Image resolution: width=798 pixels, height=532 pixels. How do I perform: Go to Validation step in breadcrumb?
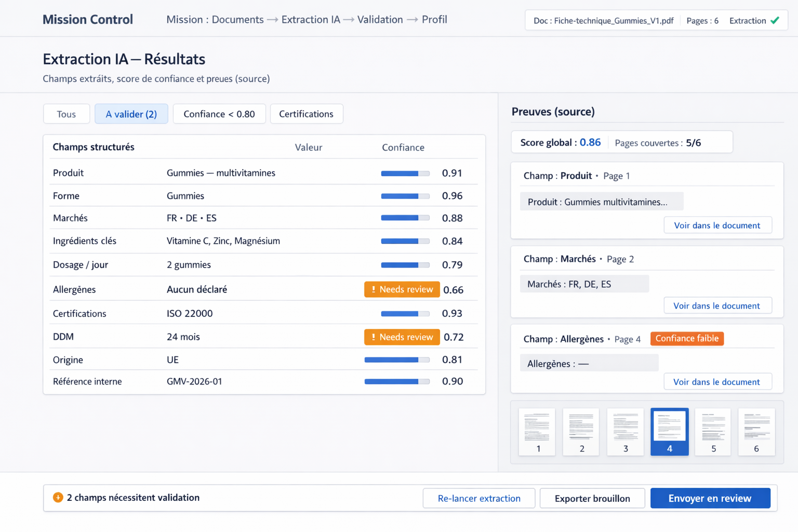(x=380, y=20)
